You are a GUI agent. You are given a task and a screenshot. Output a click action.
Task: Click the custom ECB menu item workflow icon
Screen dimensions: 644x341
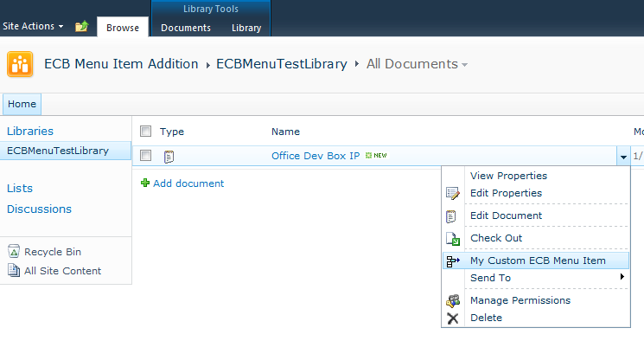[453, 261]
